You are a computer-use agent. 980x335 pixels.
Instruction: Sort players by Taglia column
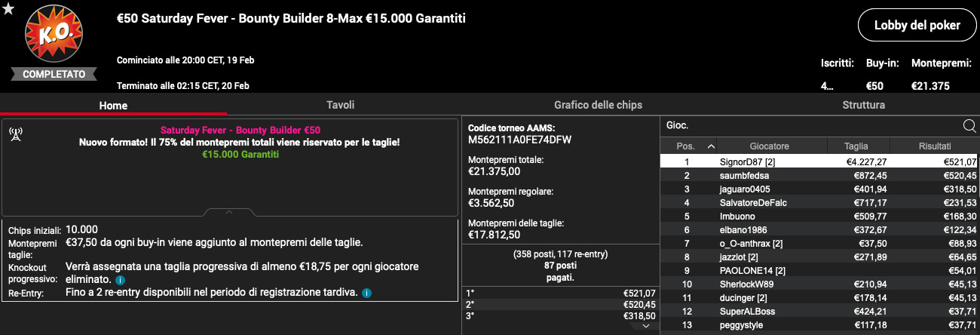(x=856, y=146)
